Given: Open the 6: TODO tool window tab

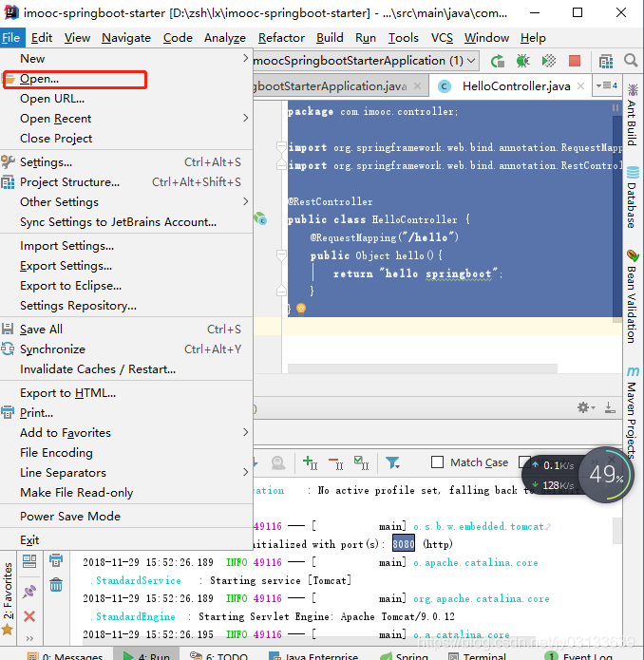Looking at the screenshot, I should point(218,656).
